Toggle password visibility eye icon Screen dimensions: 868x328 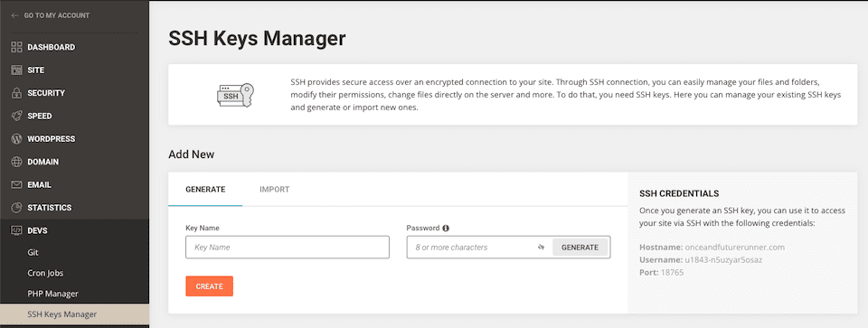pos(542,248)
